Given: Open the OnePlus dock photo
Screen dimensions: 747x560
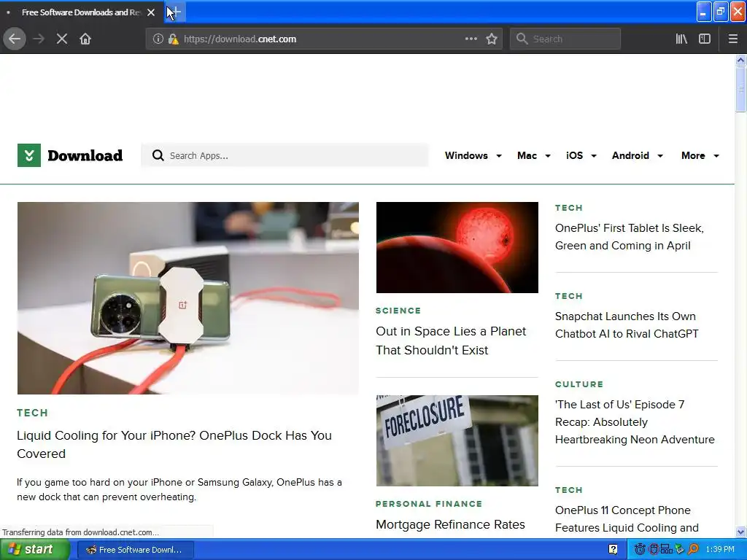Looking at the screenshot, I should click(x=188, y=298).
